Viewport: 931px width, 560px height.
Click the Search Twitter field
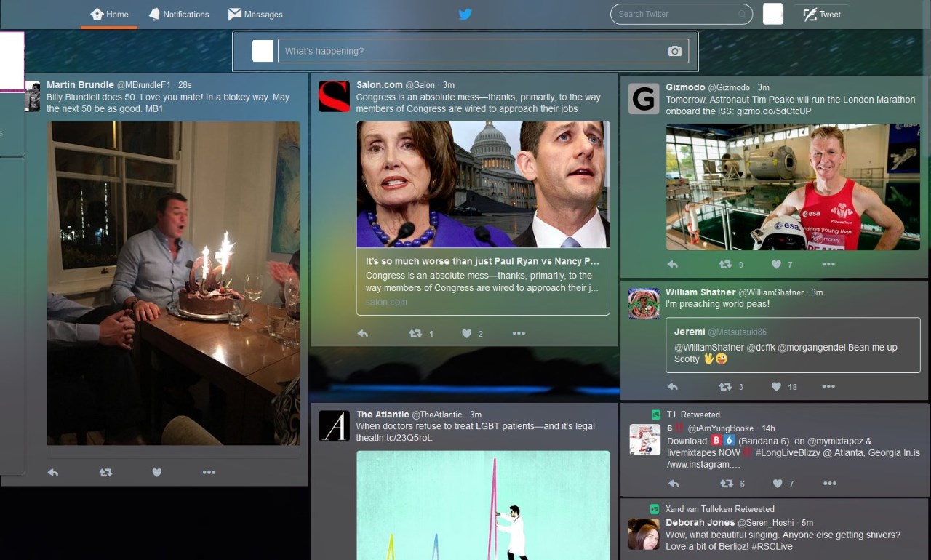point(681,14)
